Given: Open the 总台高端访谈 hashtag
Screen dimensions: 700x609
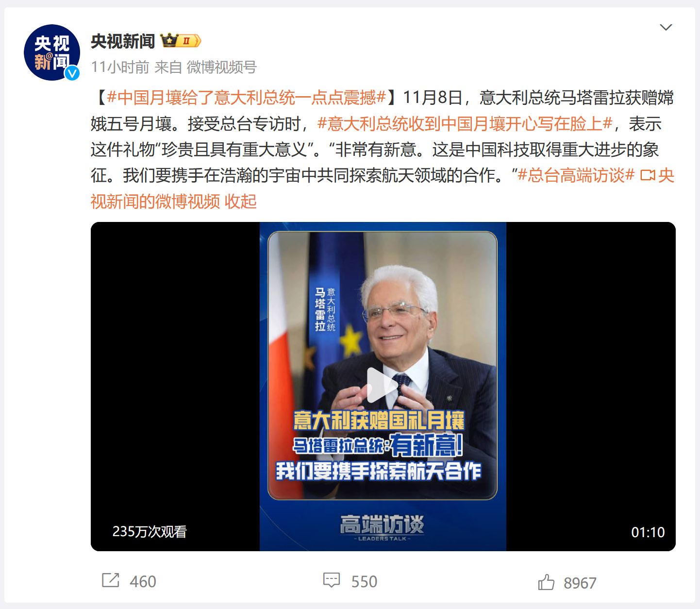Looking at the screenshot, I should pyautogui.click(x=576, y=175).
